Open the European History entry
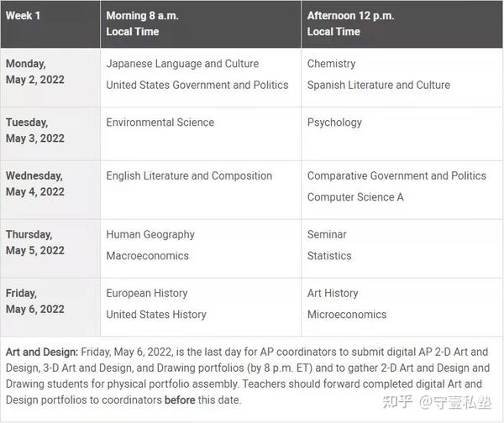The image size is (504, 423). click(x=147, y=294)
